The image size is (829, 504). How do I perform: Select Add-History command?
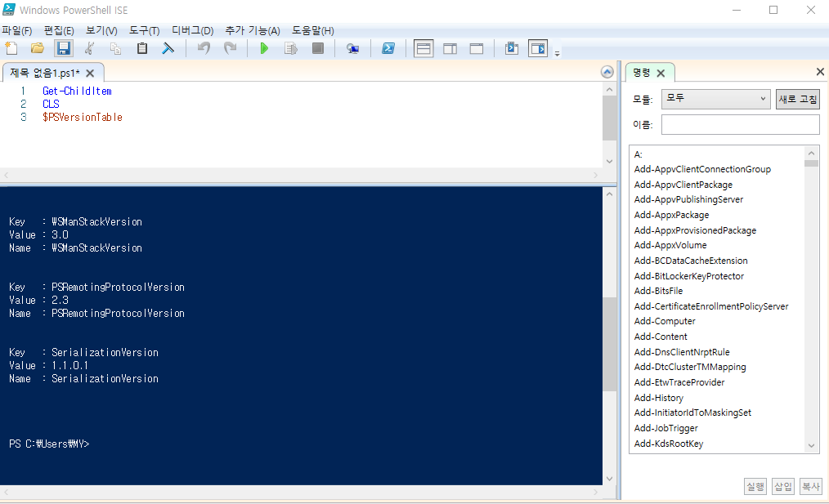pyautogui.click(x=659, y=398)
